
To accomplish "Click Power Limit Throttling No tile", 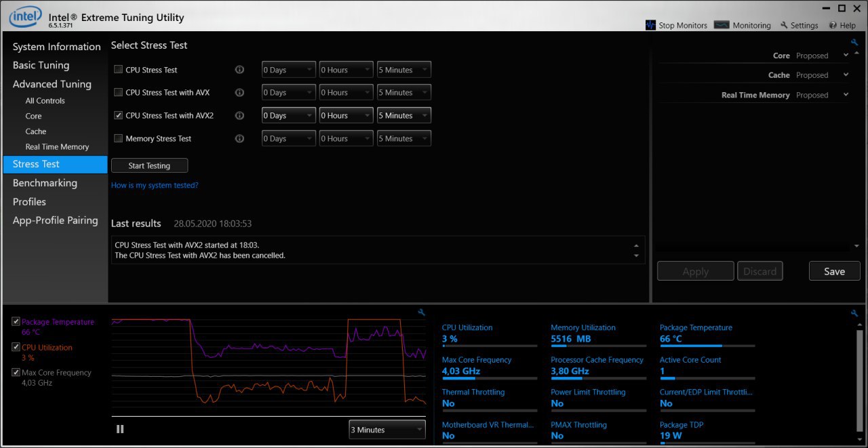I will click(598, 399).
